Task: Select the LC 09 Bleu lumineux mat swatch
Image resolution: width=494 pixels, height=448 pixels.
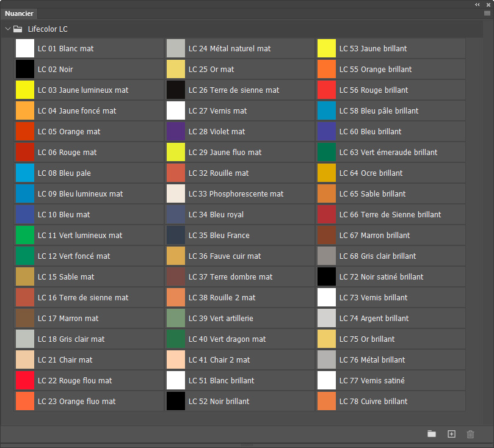Action: coord(25,194)
